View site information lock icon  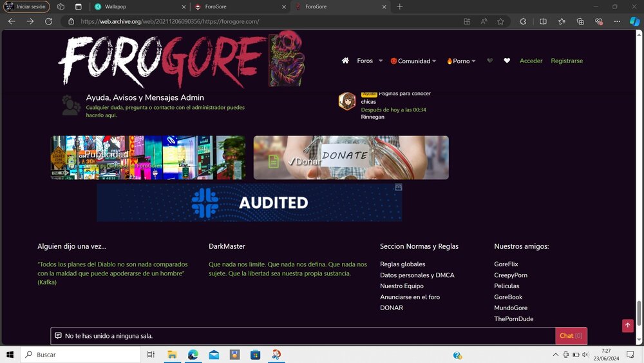[71, 21]
